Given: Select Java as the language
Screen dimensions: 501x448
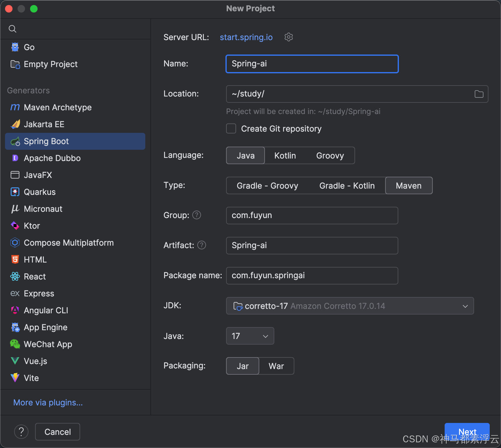Looking at the screenshot, I should 245,155.
